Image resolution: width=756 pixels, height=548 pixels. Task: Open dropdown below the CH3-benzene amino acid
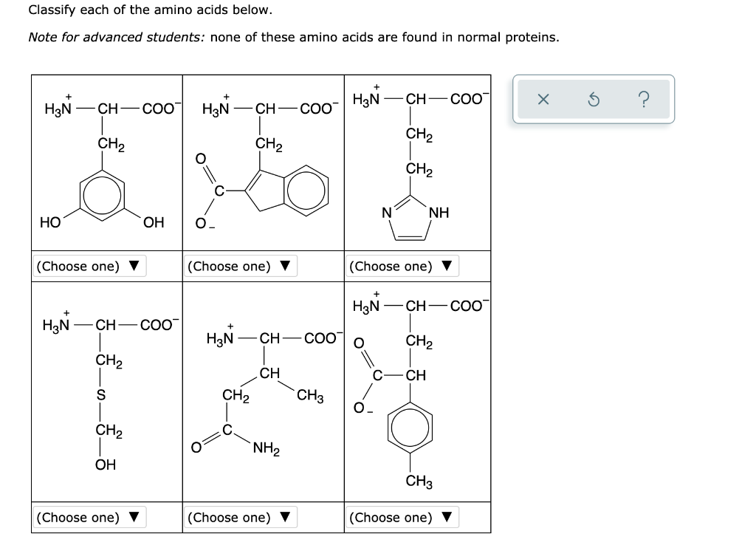[x=402, y=517]
